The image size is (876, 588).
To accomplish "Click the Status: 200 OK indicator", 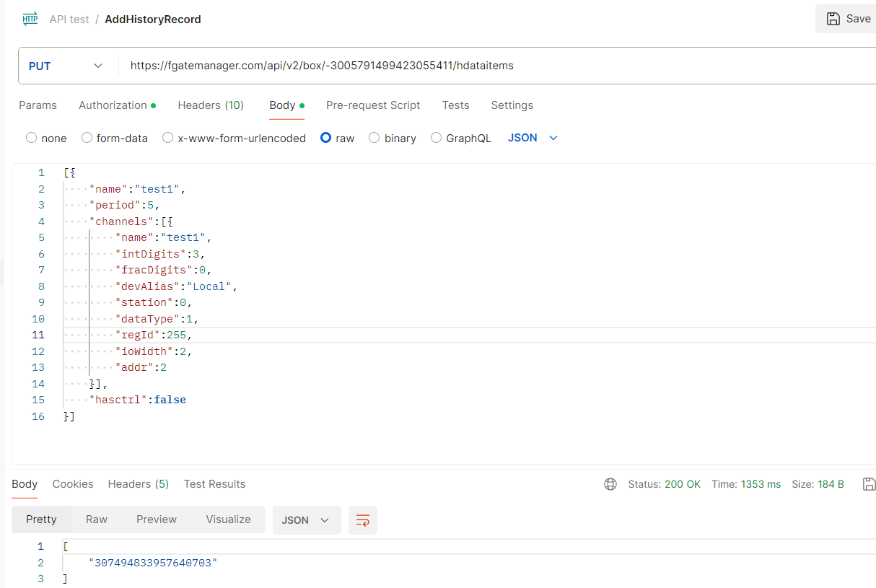I will (x=664, y=484).
